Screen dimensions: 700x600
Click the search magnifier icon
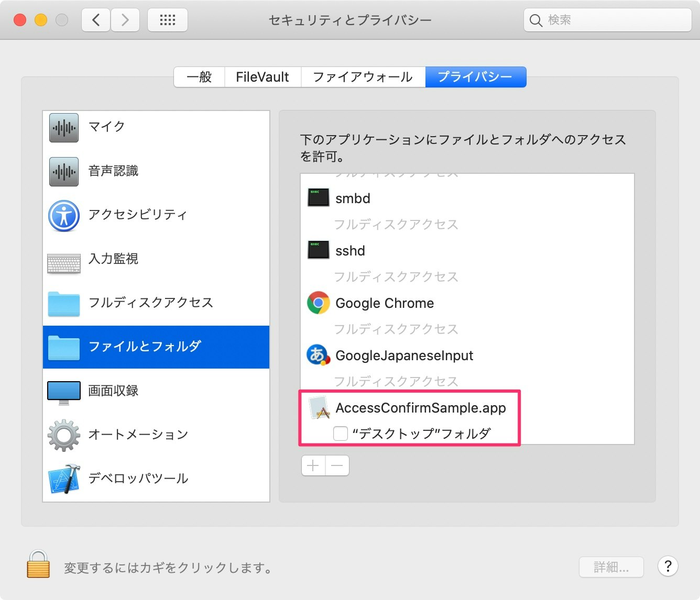click(535, 20)
